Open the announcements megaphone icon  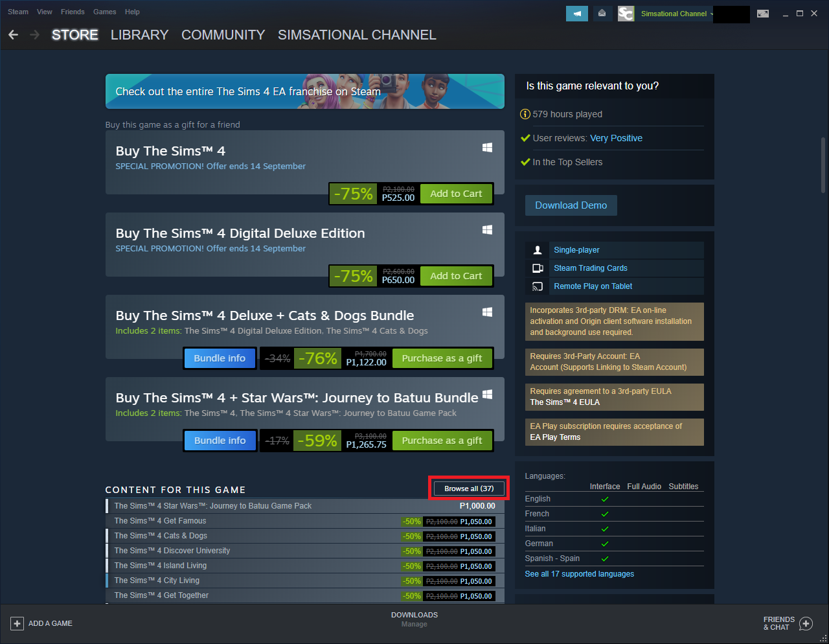click(x=576, y=13)
